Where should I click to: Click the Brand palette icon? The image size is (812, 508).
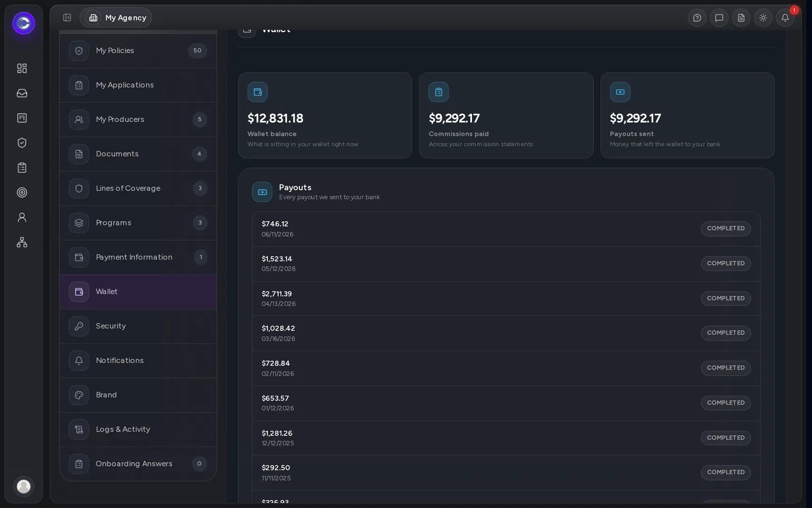79,395
